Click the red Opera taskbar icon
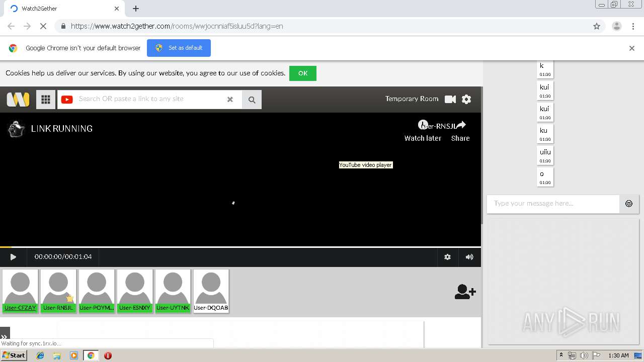The height and width of the screenshot is (362, 644). pyautogui.click(x=108, y=355)
